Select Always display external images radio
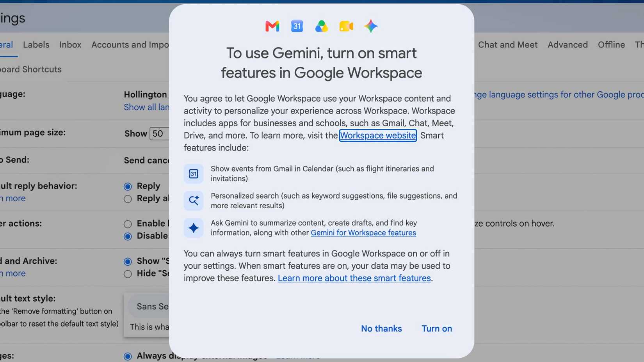The width and height of the screenshot is (644, 362). point(128,356)
